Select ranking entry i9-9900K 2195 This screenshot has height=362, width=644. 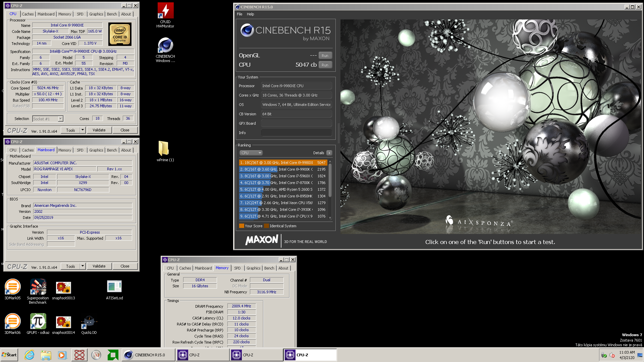tap(283, 170)
